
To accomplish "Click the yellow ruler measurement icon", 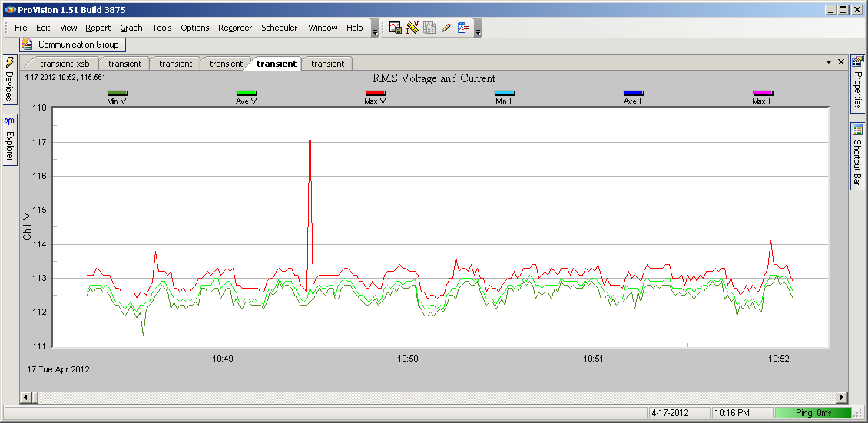I will pyautogui.click(x=412, y=28).
